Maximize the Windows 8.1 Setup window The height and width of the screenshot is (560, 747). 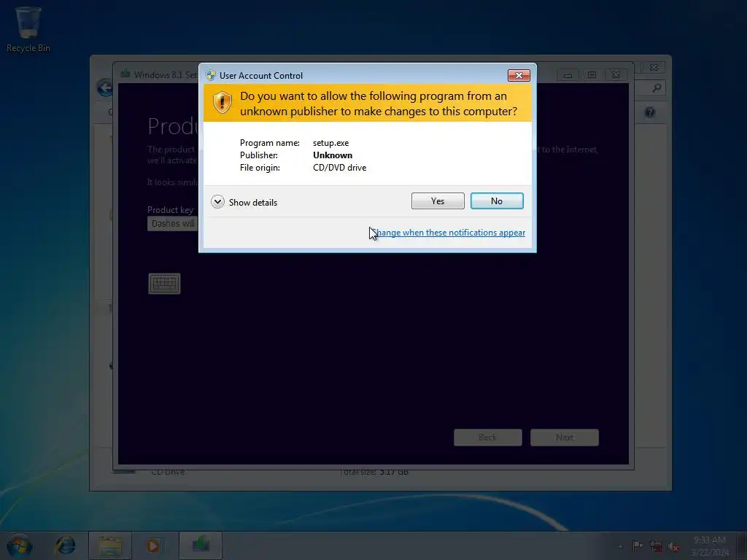[592, 75]
